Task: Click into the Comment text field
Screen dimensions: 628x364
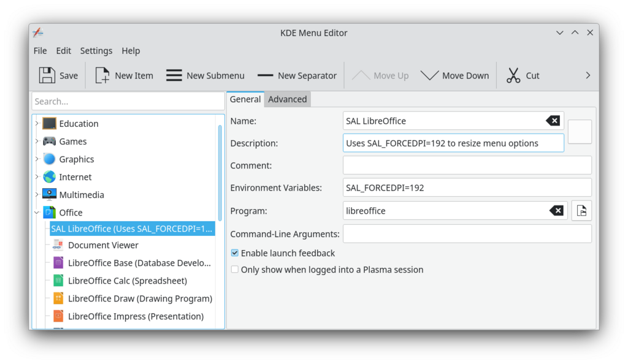Action: [x=467, y=165]
